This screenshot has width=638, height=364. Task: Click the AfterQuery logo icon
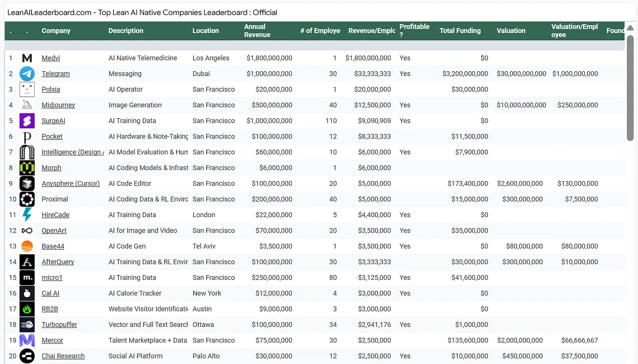(27, 262)
